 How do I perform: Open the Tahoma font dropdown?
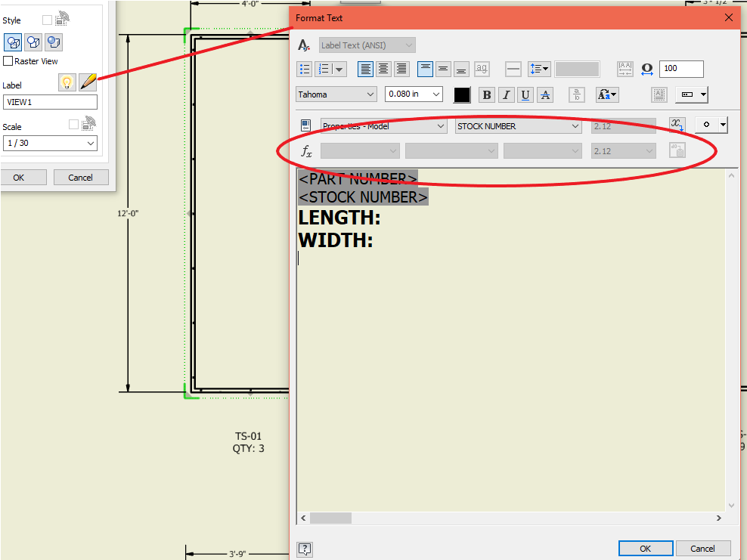click(x=336, y=94)
